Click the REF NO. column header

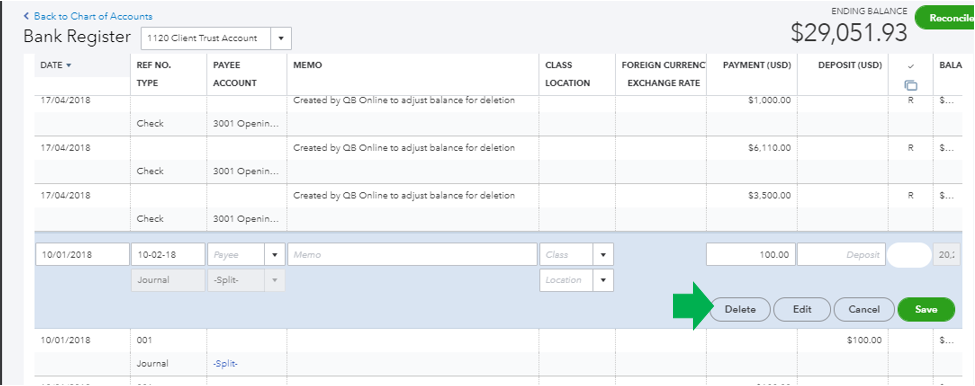154,65
